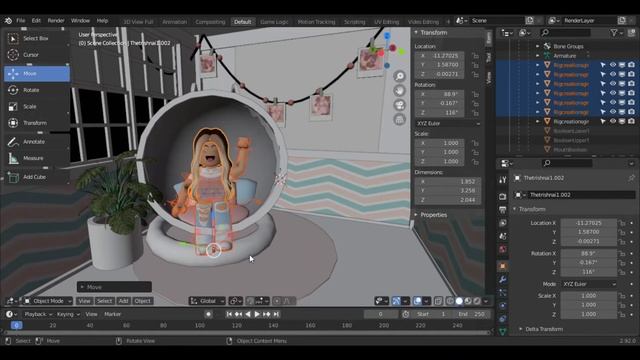The height and width of the screenshot is (360, 640).
Task: Choose the Transform tool
Action: point(37,123)
